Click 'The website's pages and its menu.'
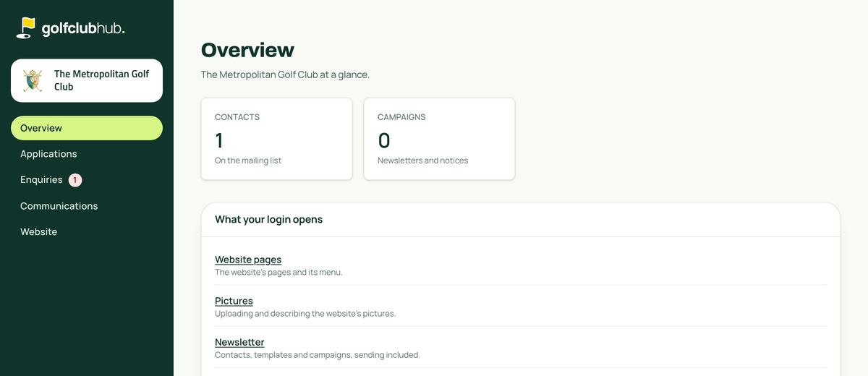Screen dimensions: 868x376 point(278,273)
